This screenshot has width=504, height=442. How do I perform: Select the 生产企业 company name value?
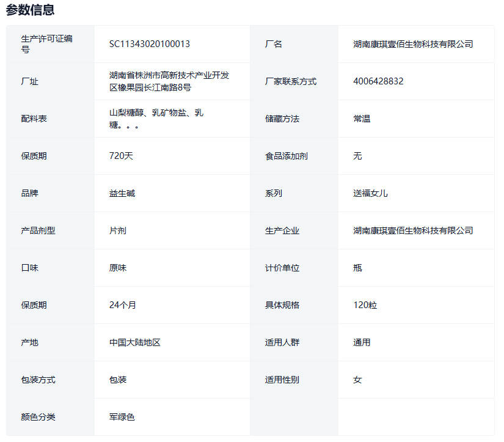point(413,230)
